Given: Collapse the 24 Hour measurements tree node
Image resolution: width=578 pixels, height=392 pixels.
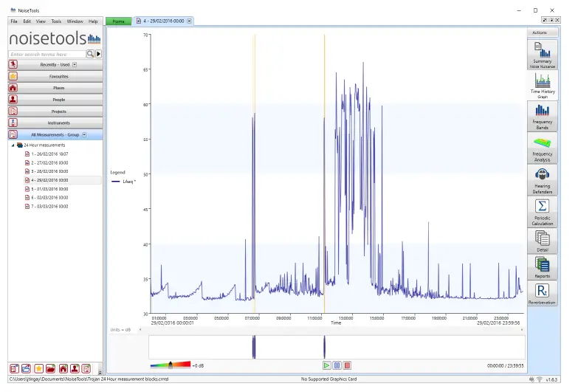Looking at the screenshot, I should (13, 145).
